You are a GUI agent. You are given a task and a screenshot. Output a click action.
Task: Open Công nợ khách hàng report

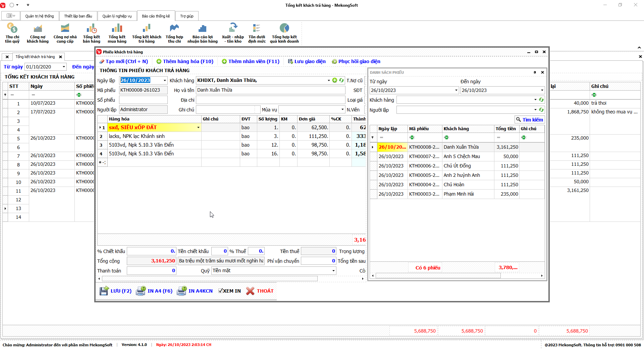pyautogui.click(x=38, y=33)
